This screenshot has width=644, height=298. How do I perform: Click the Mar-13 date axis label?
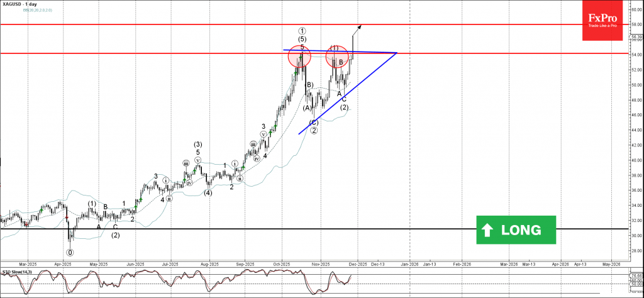528,264
